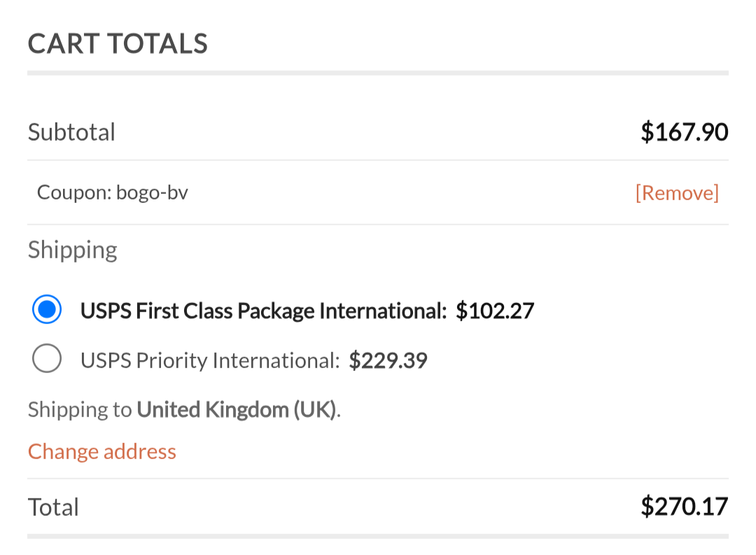
Task: Click the $167.90 subtotal amount
Action: [684, 132]
